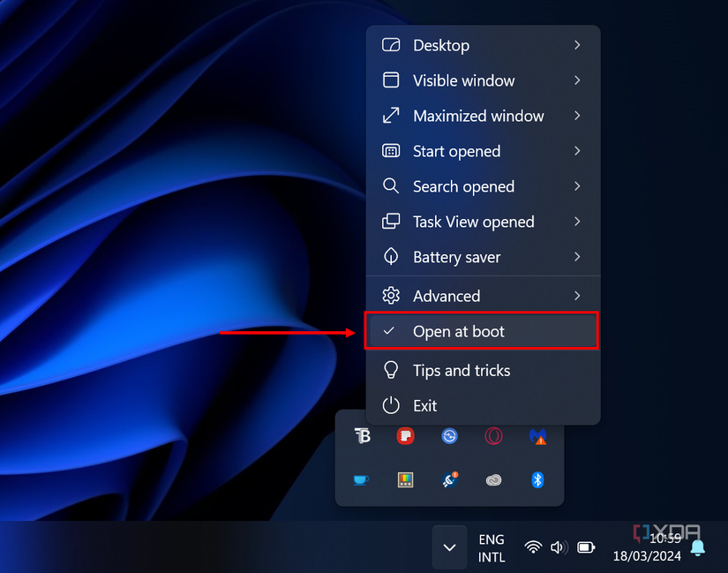Select Tips and tricks from the menu

pos(462,370)
